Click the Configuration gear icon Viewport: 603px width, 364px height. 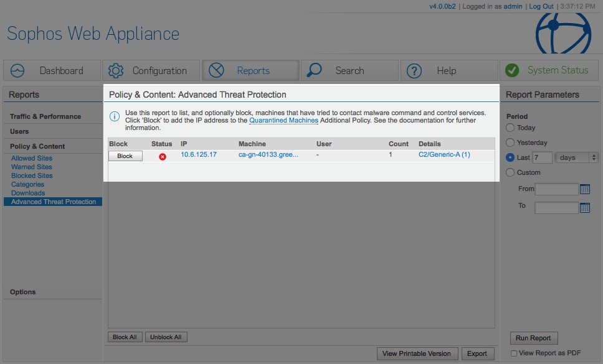(x=116, y=71)
